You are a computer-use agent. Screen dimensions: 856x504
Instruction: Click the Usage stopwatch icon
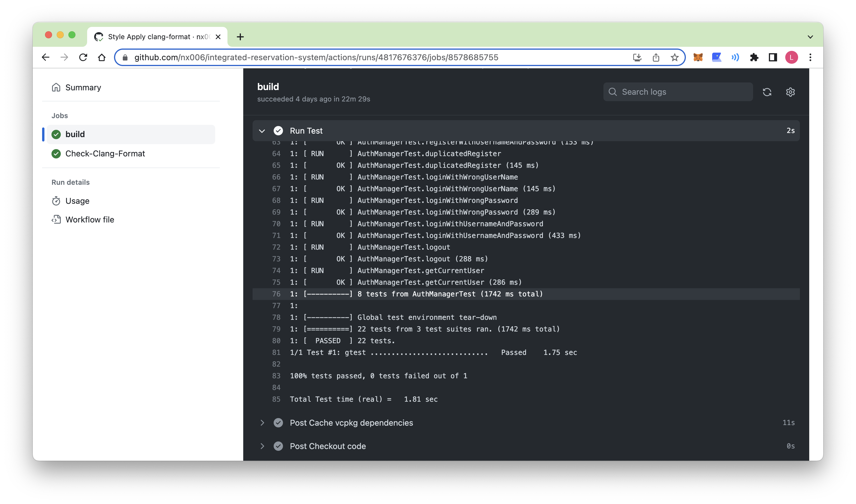[x=56, y=201]
